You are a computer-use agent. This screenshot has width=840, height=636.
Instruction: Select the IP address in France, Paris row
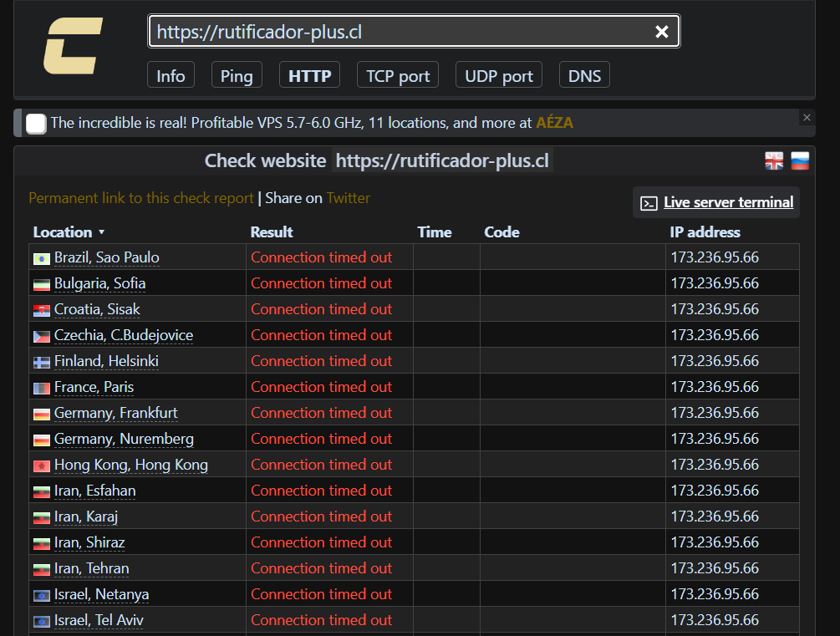point(715,387)
